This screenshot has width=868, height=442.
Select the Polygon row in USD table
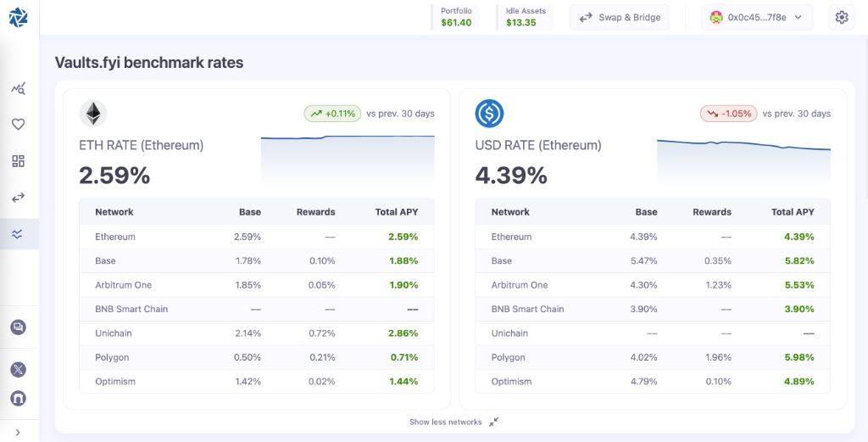click(x=652, y=357)
